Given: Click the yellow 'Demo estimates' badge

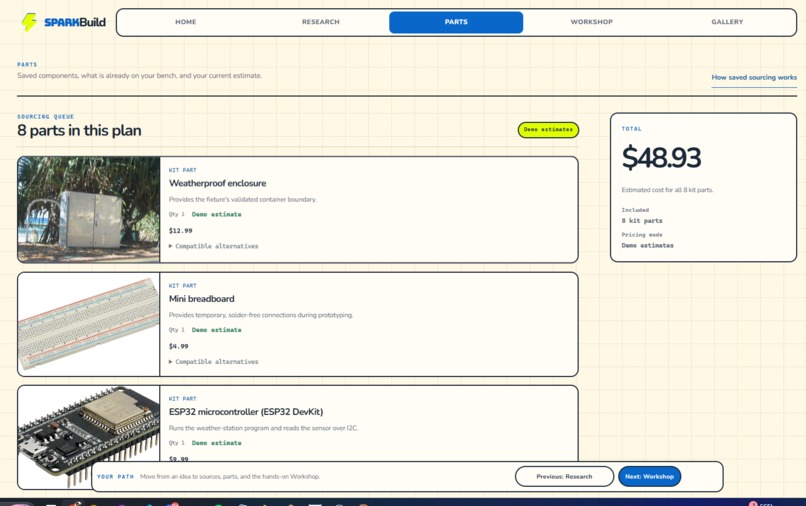Looking at the screenshot, I should (548, 130).
